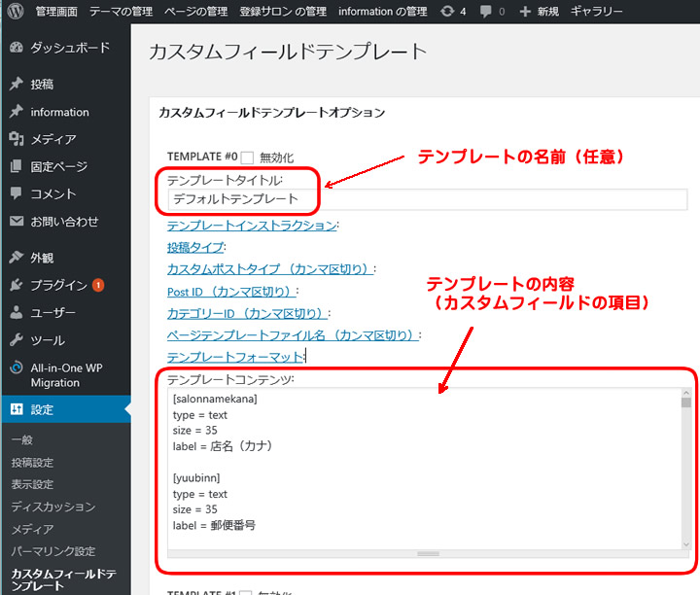Toggle 無効化 checkbox for TEMPLATE #1
Image resolution: width=700 pixels, height=595 pixels.
point(245,592)
